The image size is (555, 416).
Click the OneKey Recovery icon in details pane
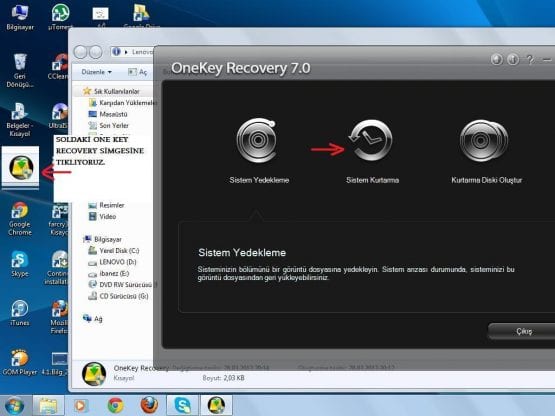tap(94, 374)
